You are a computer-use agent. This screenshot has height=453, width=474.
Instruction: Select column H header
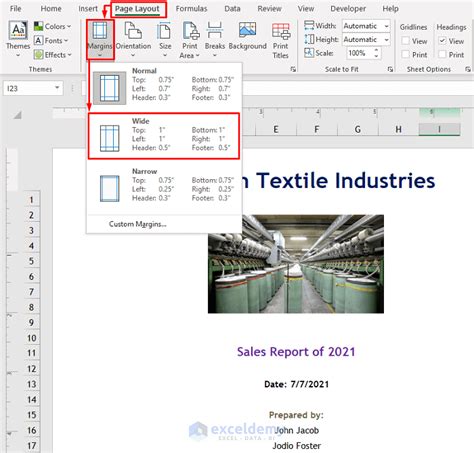click(x=398, y=129)
